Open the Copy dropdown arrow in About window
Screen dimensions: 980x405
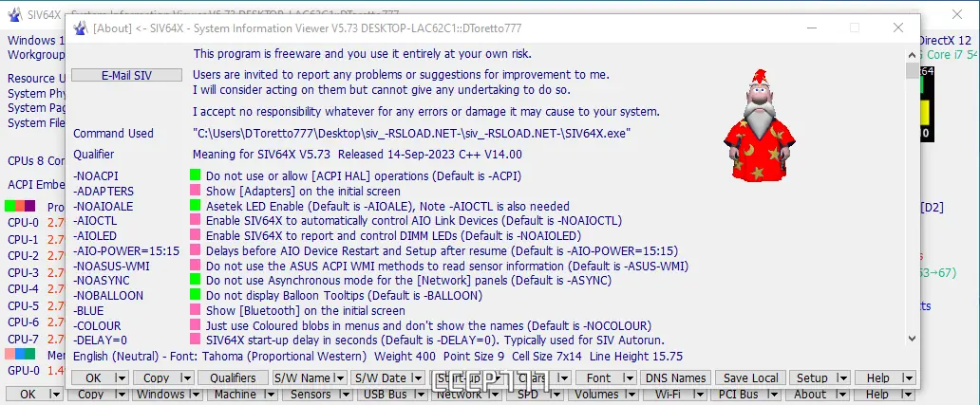tap(185, 377)
